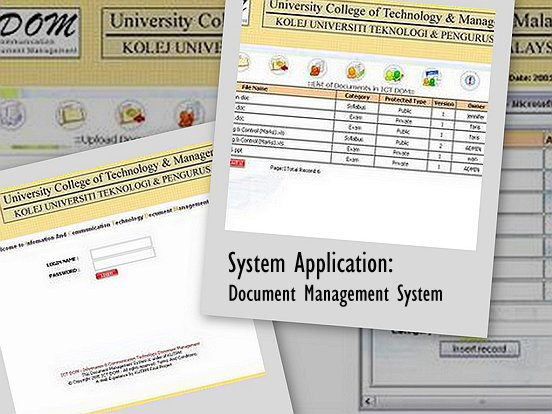Screen dimensions: 552x414
Task: Click the folder-with-red-arrow icon in document list card
Action: click(279, 65)
